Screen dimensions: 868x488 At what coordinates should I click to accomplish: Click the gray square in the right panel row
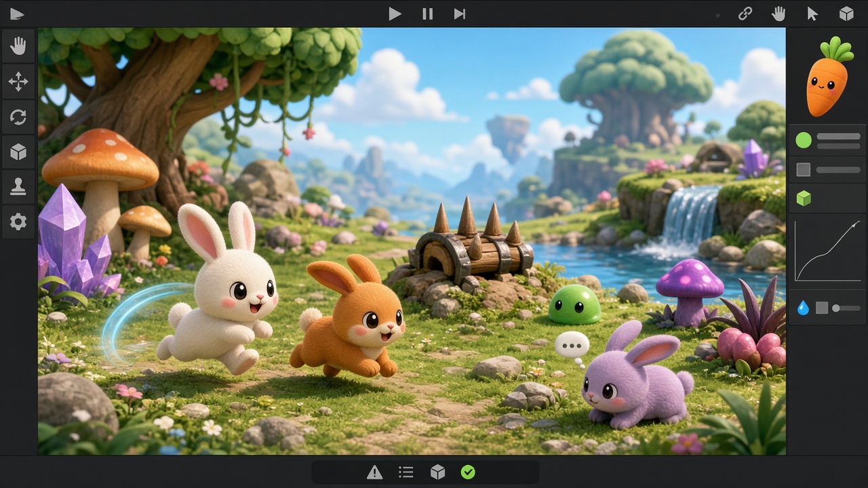click(803, 169)
